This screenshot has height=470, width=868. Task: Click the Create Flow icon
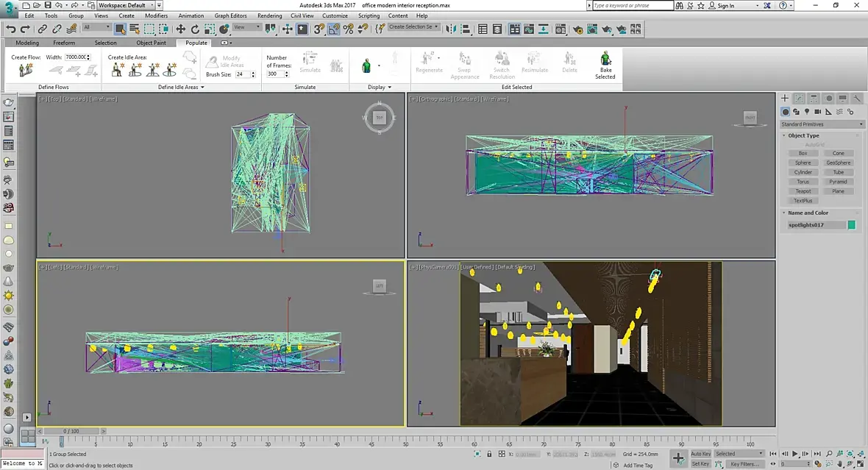pos(26,70)
